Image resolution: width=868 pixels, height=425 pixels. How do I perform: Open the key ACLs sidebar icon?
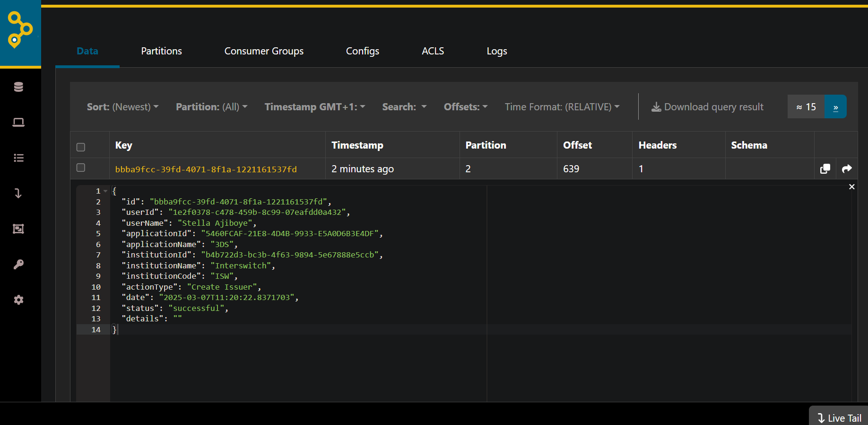point(18,265)
